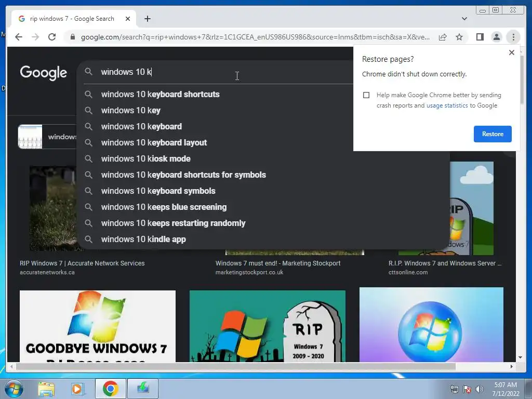The height and width of the screenshot is (399, 532).
Task: Open R.I.P. Windows 7 and Windows Server result
Action: [445, 263]
